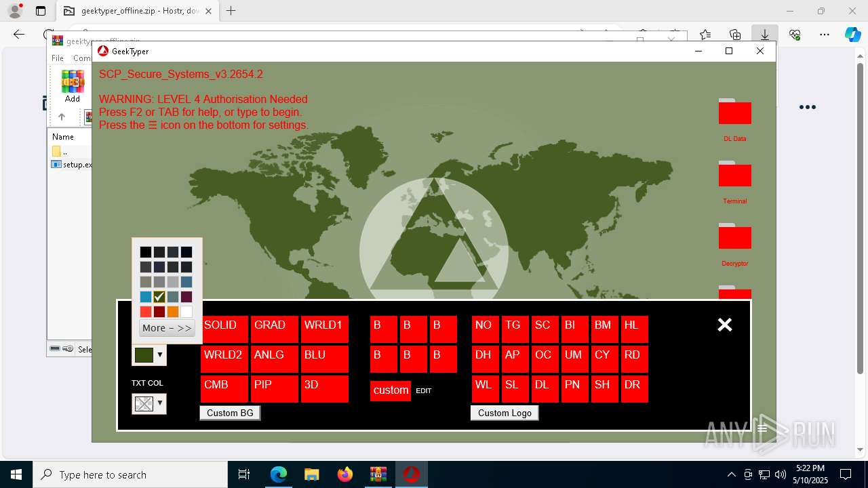Pick the orange color swatch

click(173, 312)
